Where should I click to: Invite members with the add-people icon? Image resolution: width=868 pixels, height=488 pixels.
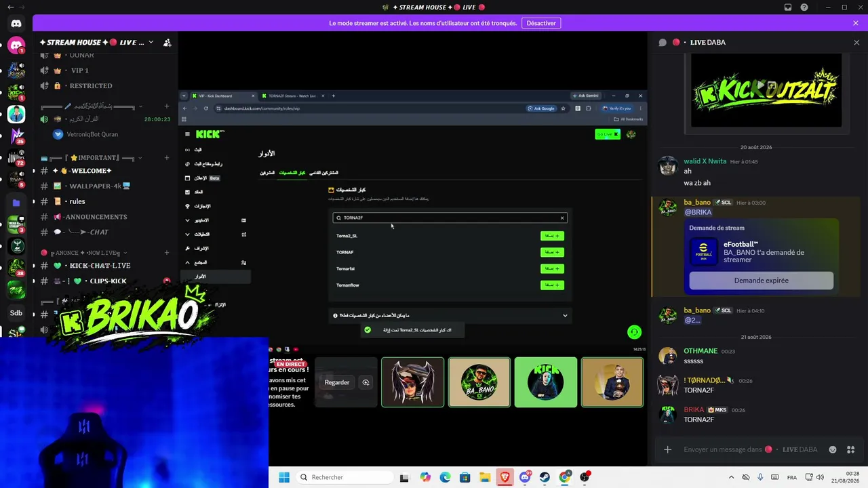tap(167, 42)
